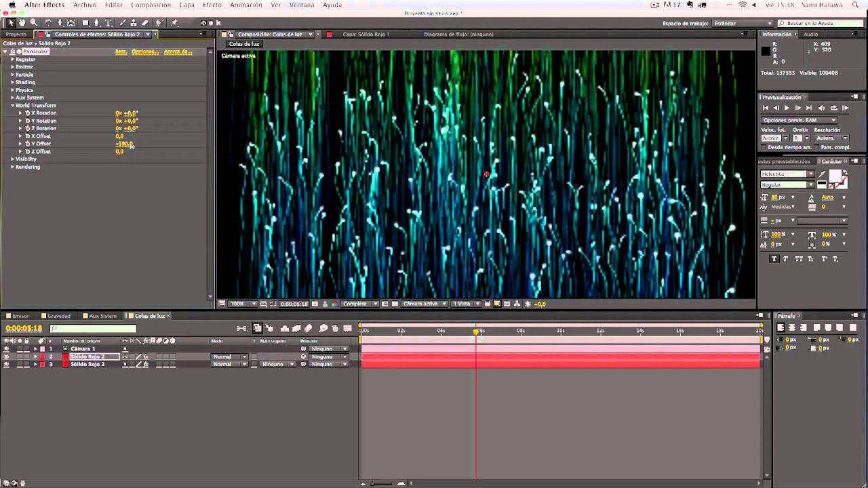
Task: Select the Hand tool
Action: 22,22
